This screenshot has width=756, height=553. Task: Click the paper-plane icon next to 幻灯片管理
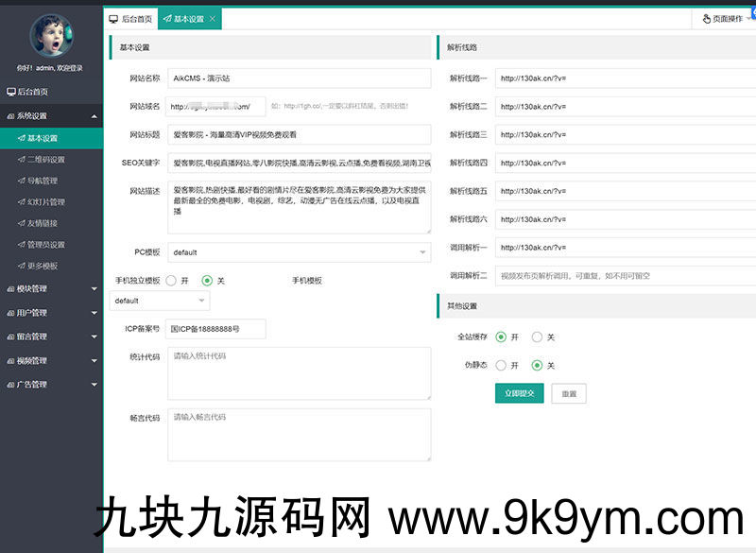click(21, 202)
